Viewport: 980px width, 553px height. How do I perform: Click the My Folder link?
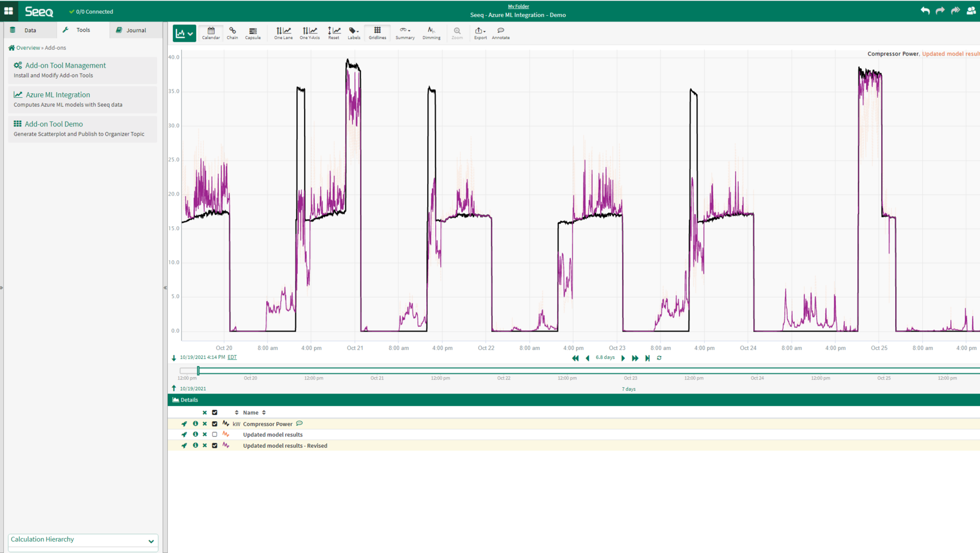pyautogui.click(x=518, y=6)
